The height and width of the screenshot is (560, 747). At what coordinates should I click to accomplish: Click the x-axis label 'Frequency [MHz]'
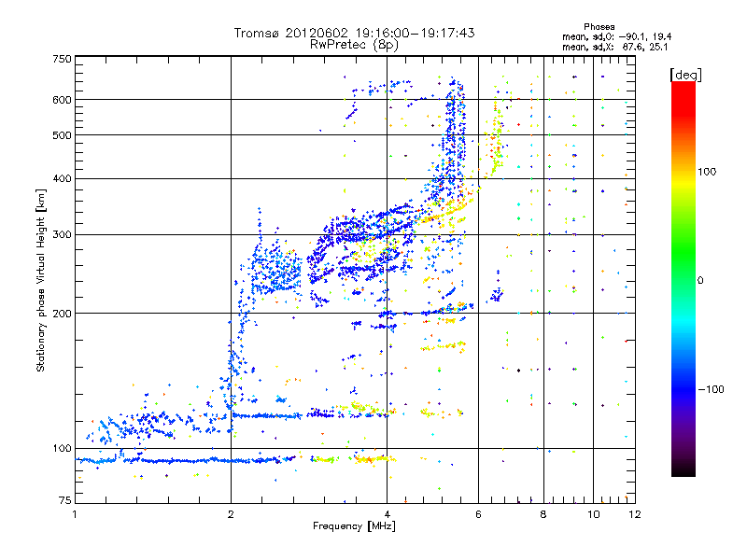pyautogui.click(x=355, y=526)
